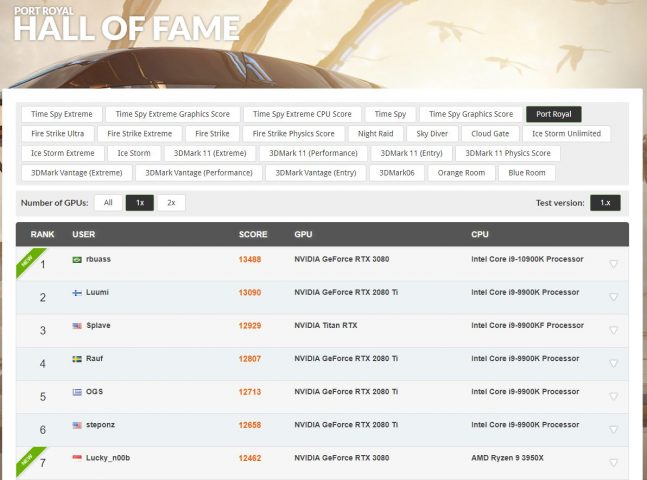Click the US flag next to Splave
Image resolution: width=647 pixels, height=480 pixels.
tap(77, 326)
